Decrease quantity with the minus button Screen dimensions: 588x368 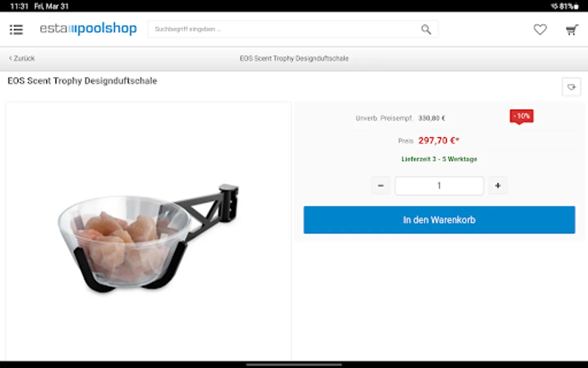click(x=381, y=186)
